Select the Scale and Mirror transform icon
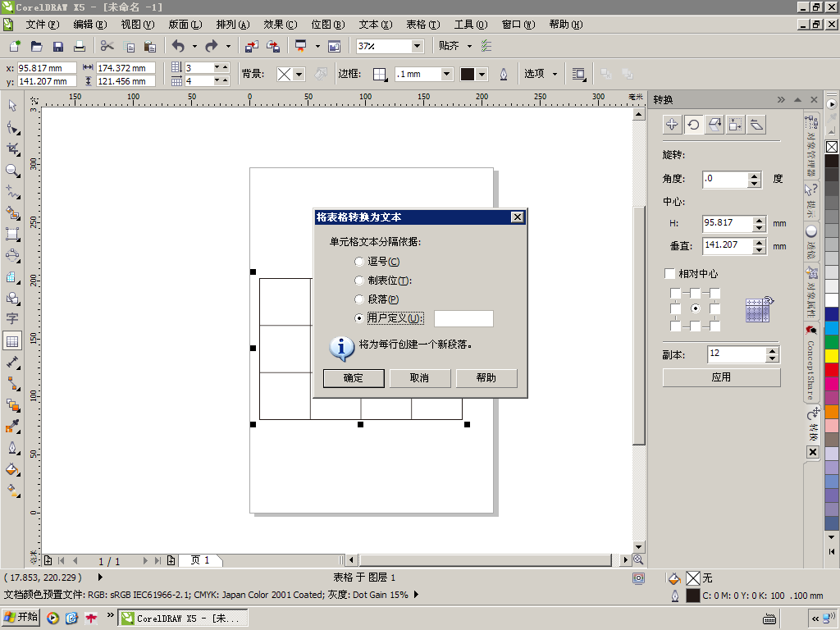This screenshot has height=630, width=840. [x=714, y=125]
